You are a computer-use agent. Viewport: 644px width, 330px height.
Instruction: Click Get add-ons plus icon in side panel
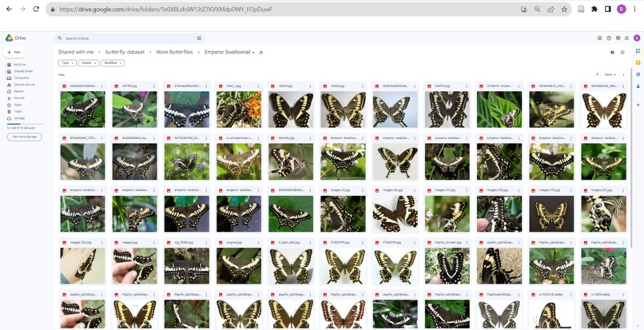[638, 105]
